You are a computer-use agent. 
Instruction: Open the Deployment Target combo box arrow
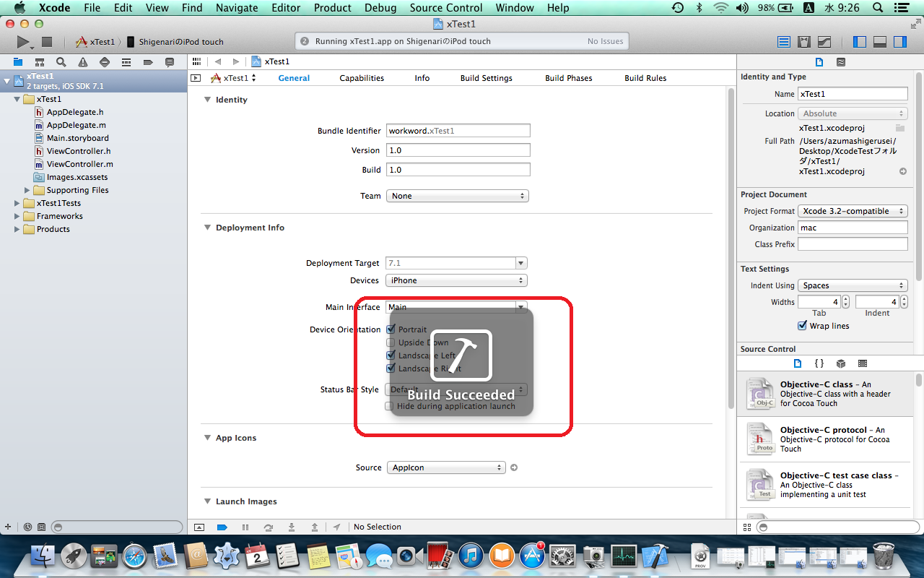point(521,263)
